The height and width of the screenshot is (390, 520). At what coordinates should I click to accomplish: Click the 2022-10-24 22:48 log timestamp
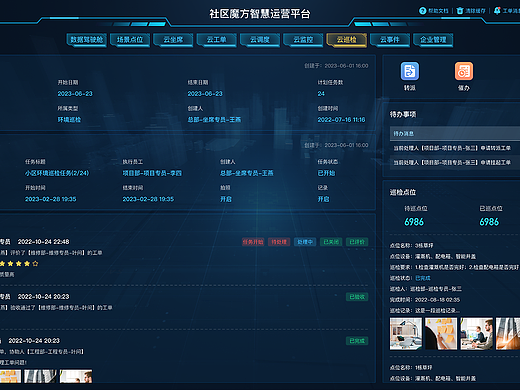click(43, 242)
